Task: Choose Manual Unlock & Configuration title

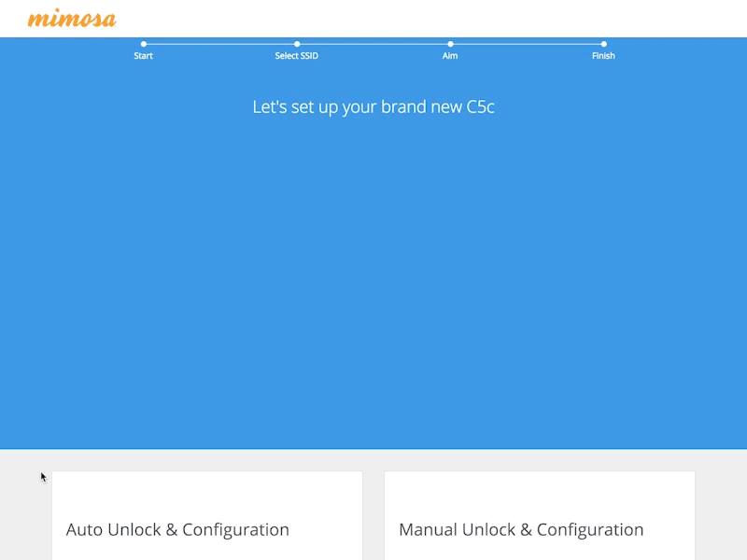Action: point(521,530)
